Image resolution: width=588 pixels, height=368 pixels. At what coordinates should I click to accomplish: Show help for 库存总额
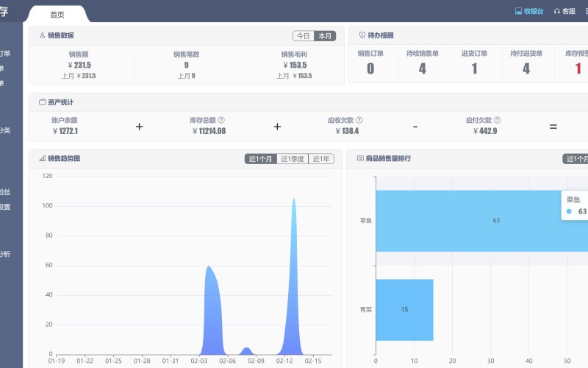(x=221, y=120)
